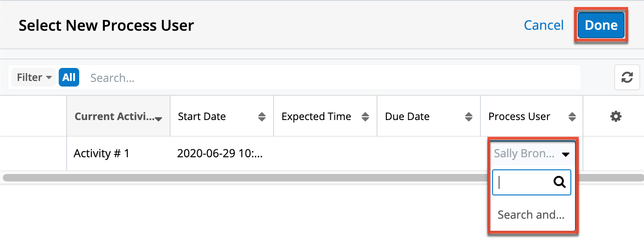This screenshot has width=644, height=241.
Task: Sort by Expected Time arrows
Action: [365, 117]
